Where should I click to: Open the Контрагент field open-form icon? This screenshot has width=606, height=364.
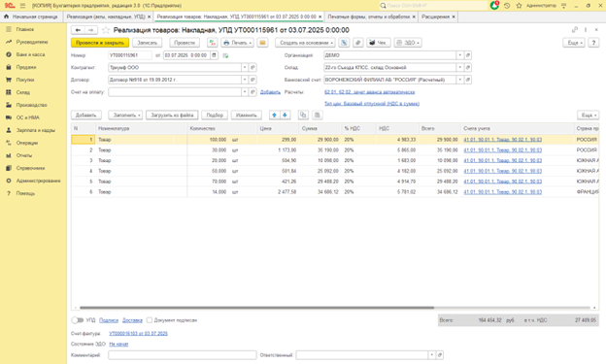coord(252,68)
